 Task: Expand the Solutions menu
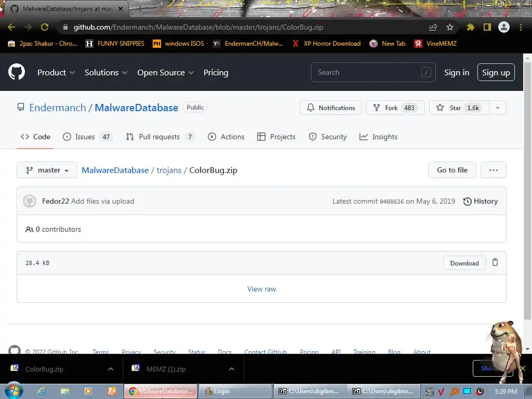106,73
